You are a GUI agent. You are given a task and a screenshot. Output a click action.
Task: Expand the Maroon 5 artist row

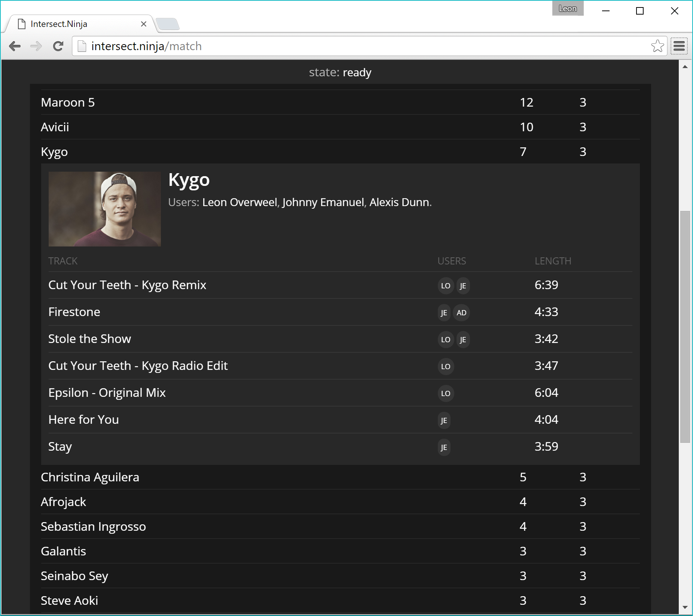[x=340, y=102]
